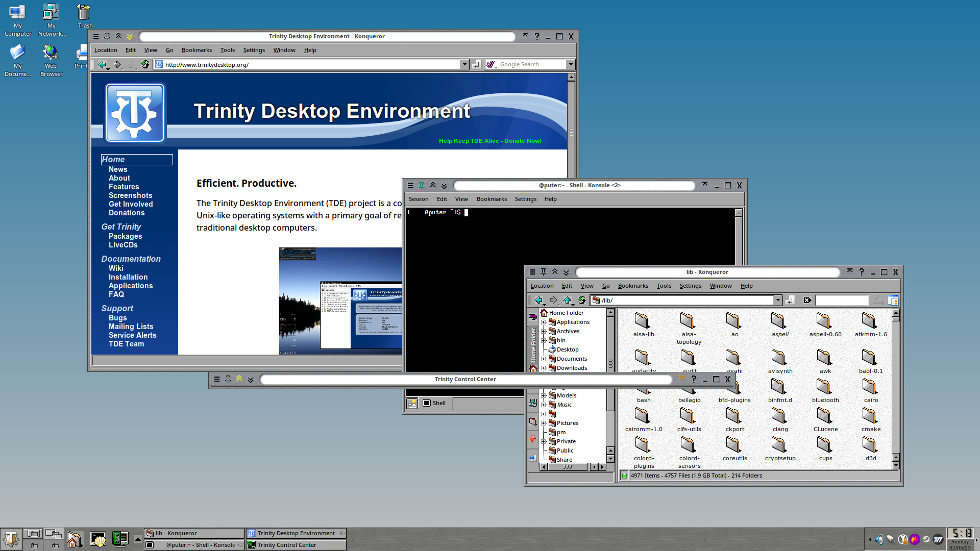Clear the location bar in lib Konqueror

[x=807, y=300]
